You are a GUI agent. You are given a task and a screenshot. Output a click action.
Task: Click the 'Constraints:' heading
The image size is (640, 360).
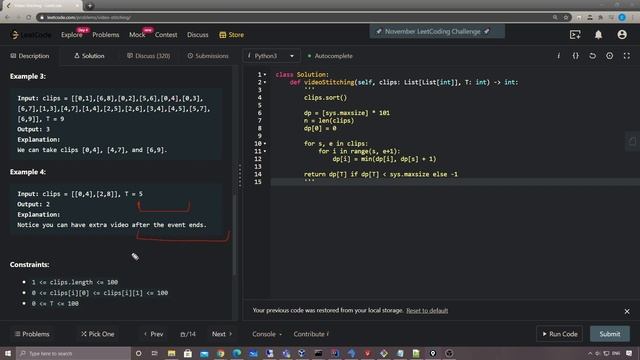coord(29,264)
